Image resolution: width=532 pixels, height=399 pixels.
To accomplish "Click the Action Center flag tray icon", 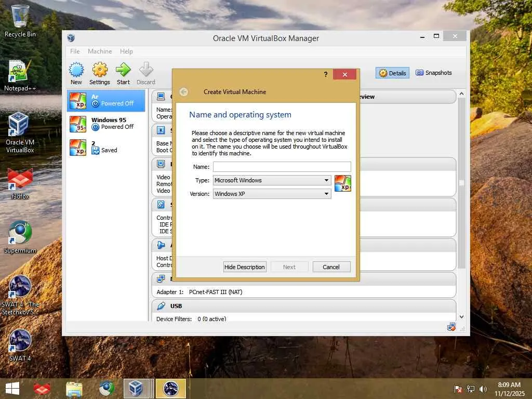I will coord(458,389).
